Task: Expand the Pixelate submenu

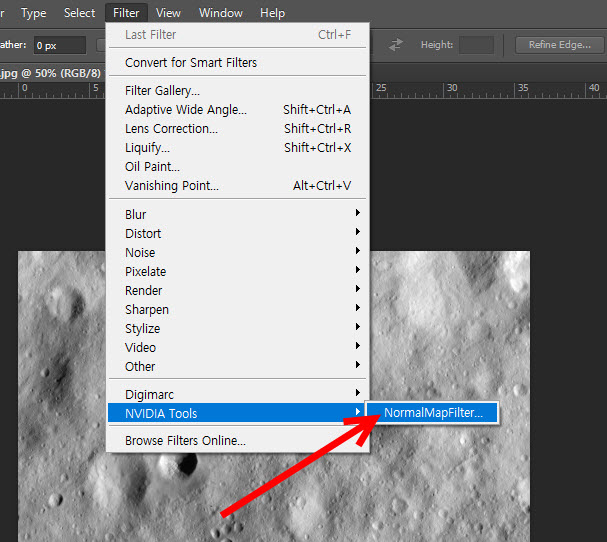Action: pyautogui.click(x=237, y=271)
